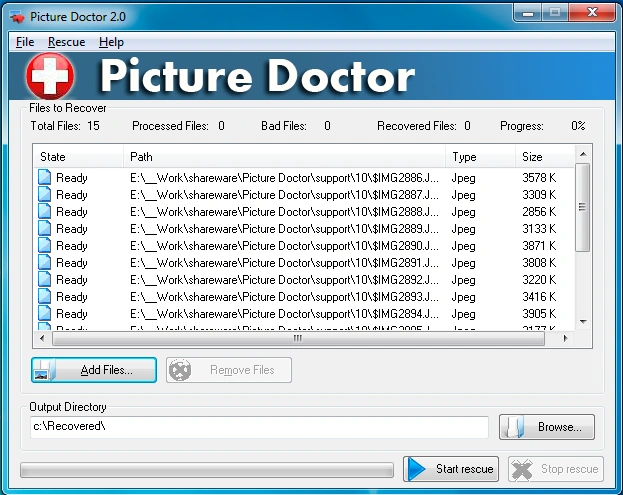Viewport: 623px width, 495px height.
Task: Sort files by Path column header
Action: click(x=284, y=157)
